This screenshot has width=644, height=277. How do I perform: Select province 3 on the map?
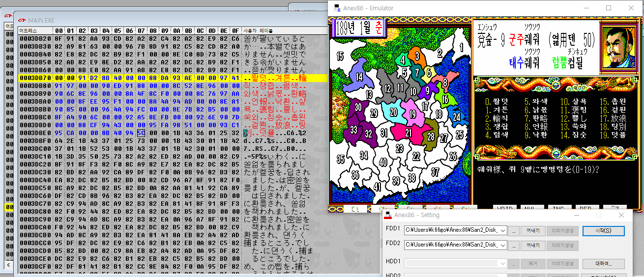click(x=417, y=56)
